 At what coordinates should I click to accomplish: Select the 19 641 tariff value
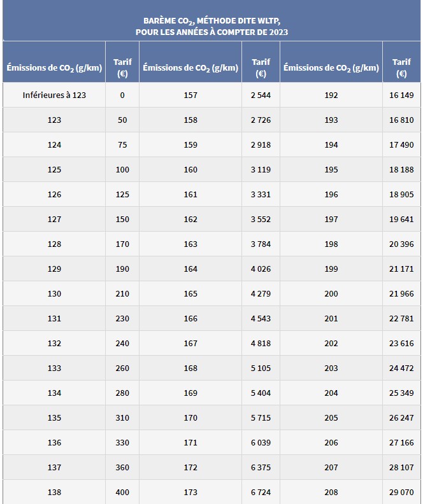[x=401, y=219]
